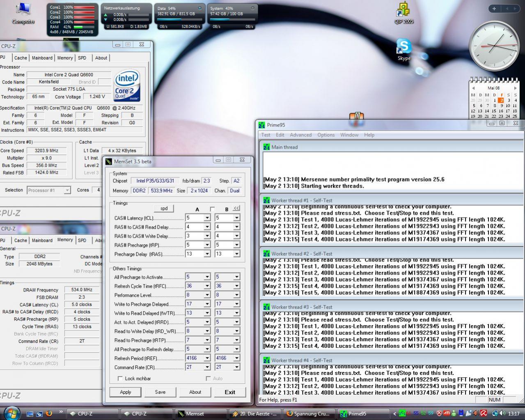The width and height of the screenshot is (525, 420).
Task: Click Worker thread #1 window icon
Action: 266,200
